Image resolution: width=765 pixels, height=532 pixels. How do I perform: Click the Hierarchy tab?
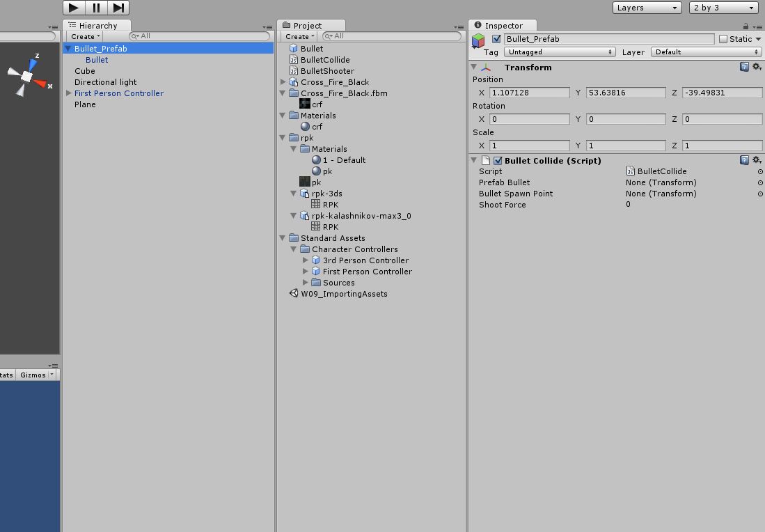pyautogui.click(x=99, y=24)
